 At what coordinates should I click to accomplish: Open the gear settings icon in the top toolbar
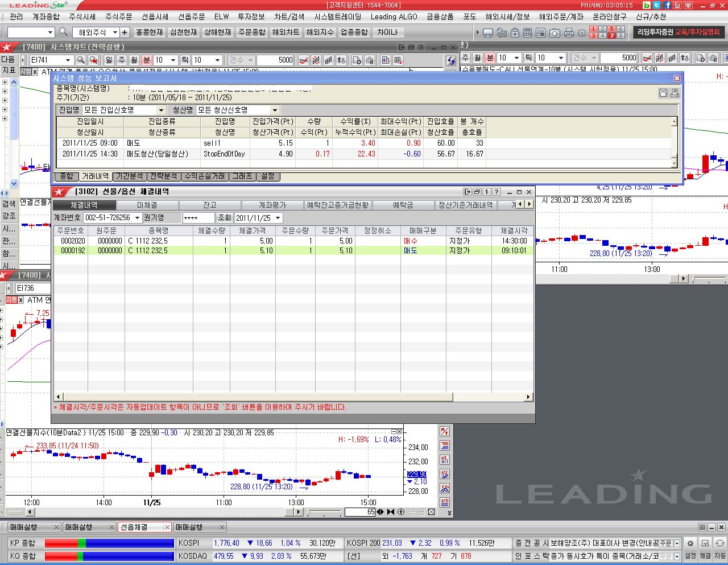pyautogui.click(x=582, y=32)
